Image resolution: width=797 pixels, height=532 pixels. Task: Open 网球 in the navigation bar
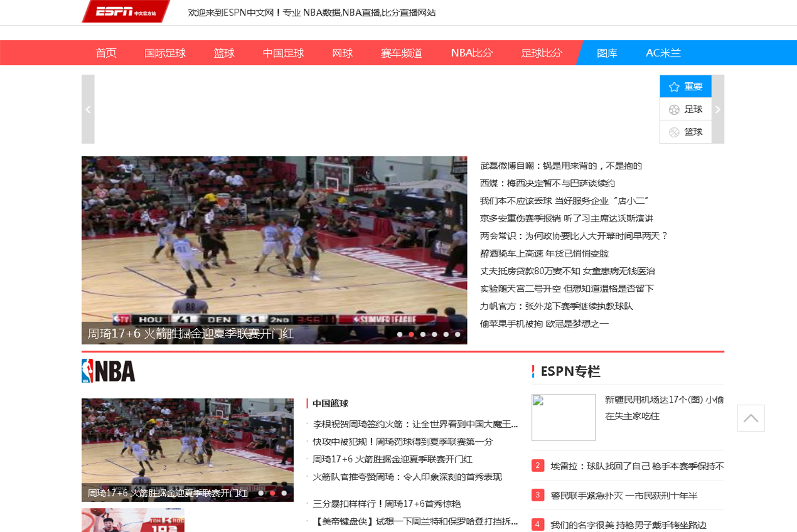pos(342,53)
